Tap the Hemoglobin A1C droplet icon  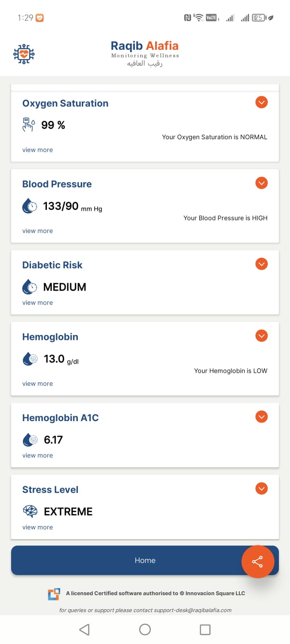30,440
